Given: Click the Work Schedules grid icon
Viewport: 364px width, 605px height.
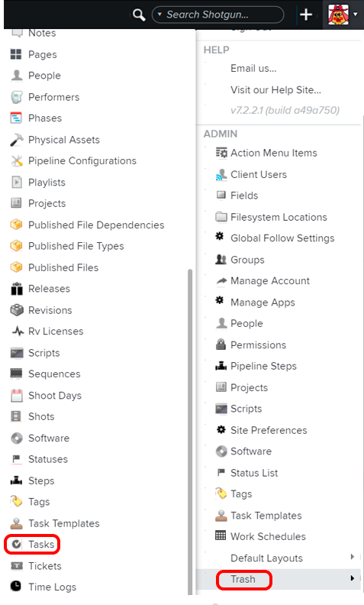Looking at the screenshot, I should tap(221, 535).
